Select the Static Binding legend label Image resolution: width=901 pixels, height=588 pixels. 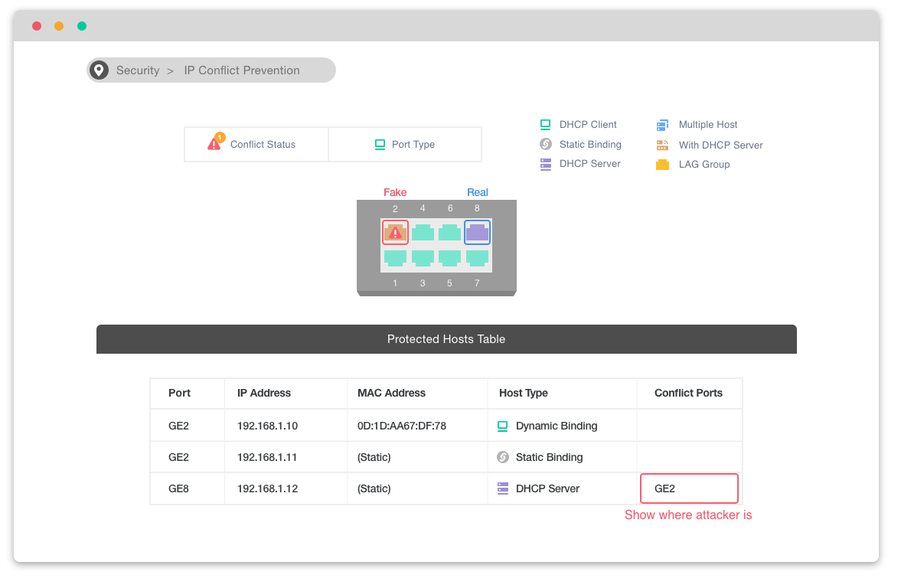tap(590, 144)
